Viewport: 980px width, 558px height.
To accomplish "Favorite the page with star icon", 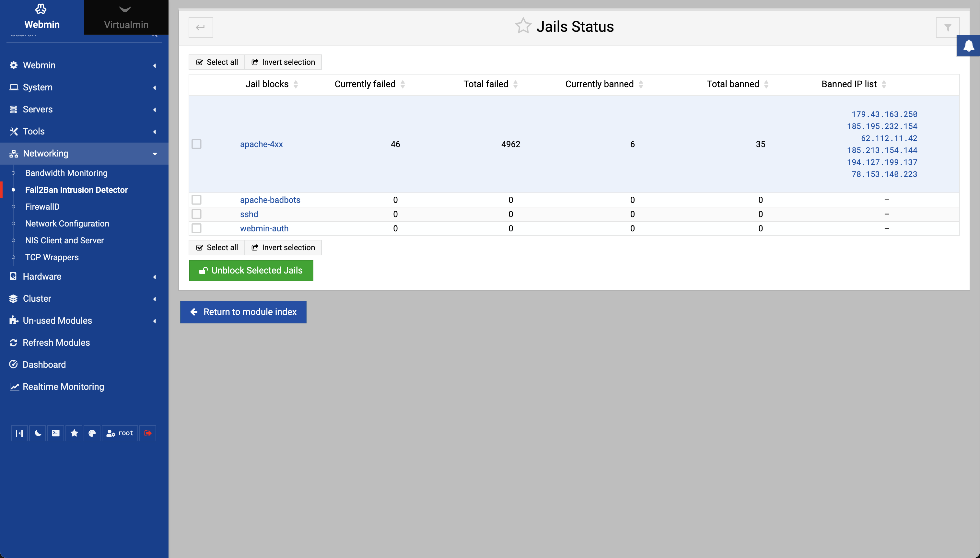I will click(523, 26).
